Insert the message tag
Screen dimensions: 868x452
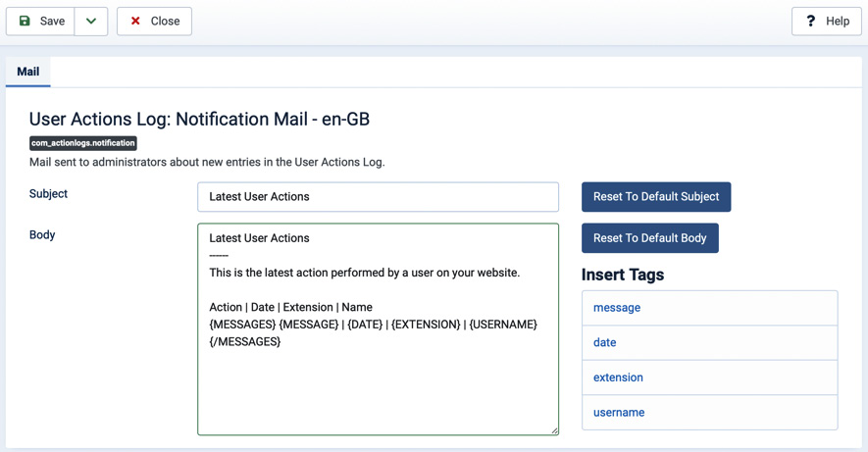pyautogui.click(x=710, y=308)
